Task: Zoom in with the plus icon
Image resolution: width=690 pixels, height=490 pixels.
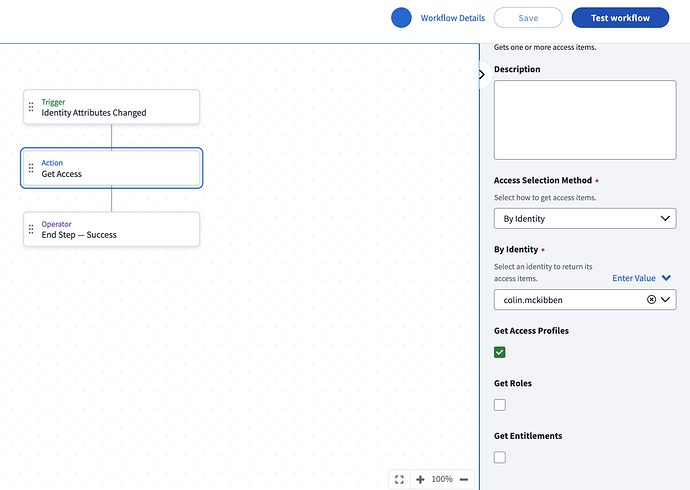Action: [x=420, y=479]
